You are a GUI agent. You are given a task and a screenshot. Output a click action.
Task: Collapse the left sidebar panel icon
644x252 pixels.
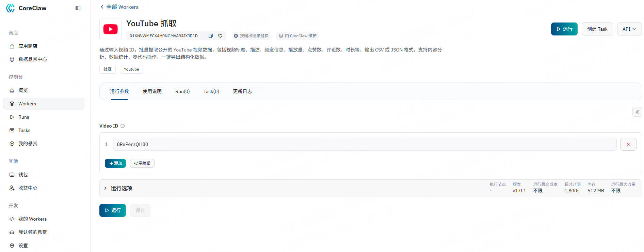[x=78, y=8]
